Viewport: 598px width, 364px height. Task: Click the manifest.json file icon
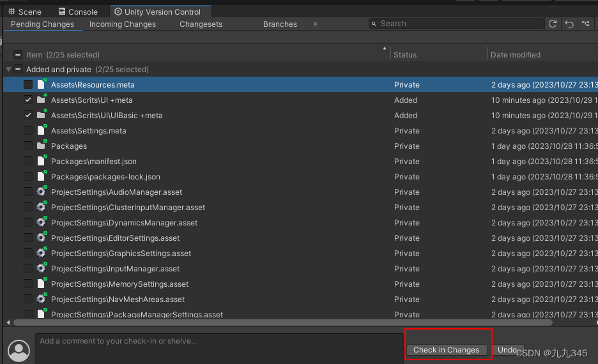click(42, 161)
